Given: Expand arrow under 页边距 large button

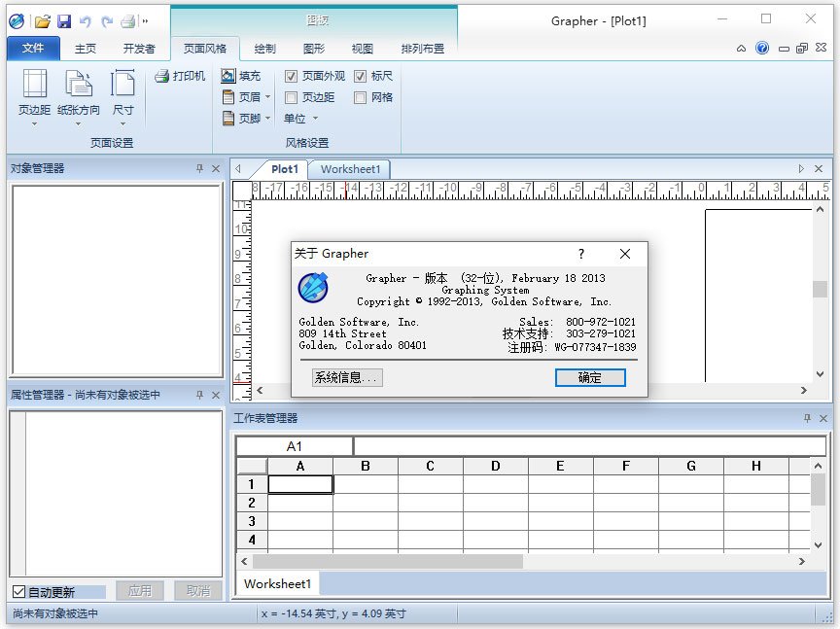Looking at the screenshot, I should tap(35, 124).
